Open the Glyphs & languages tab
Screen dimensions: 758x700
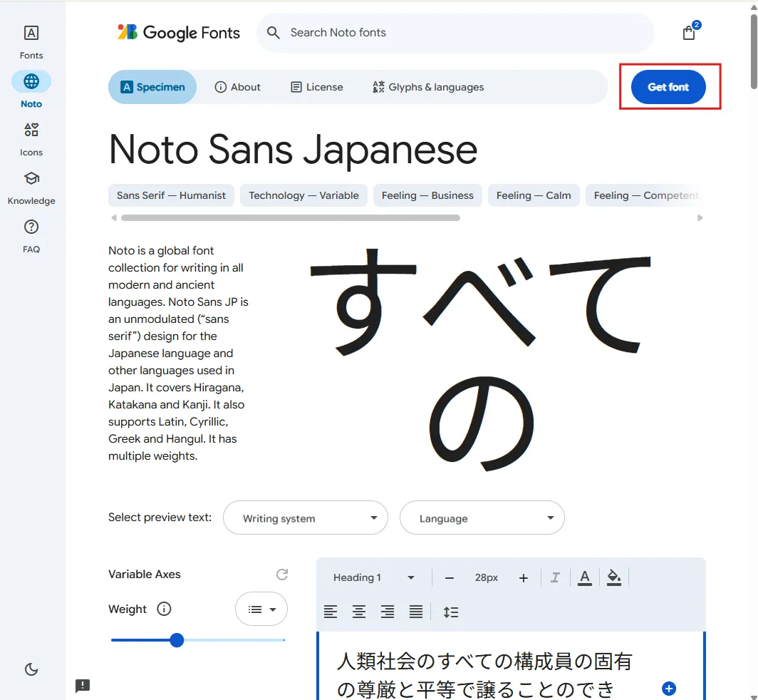point(428,87)
